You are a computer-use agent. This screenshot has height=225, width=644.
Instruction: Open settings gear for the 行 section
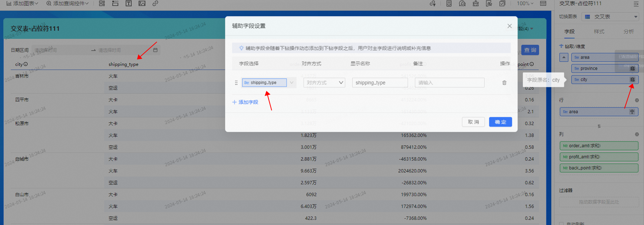coord(637,100)
